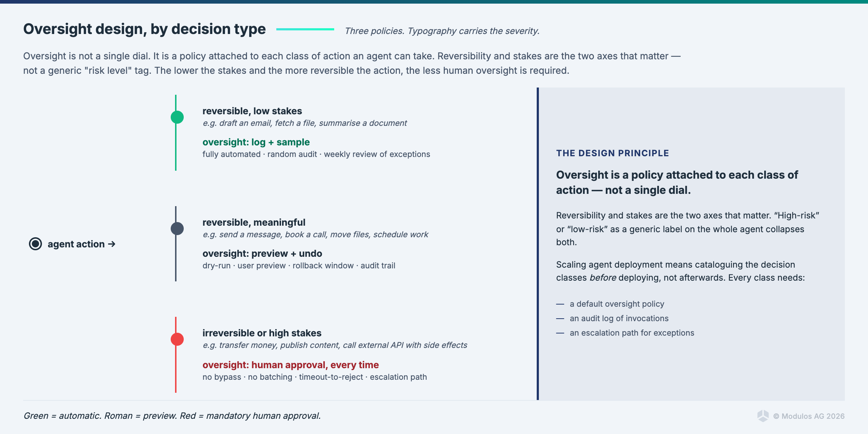Click the 'irreversible or high stakes' heading
Viewport: 868px width, 434px height.
(x=262, y=333)
